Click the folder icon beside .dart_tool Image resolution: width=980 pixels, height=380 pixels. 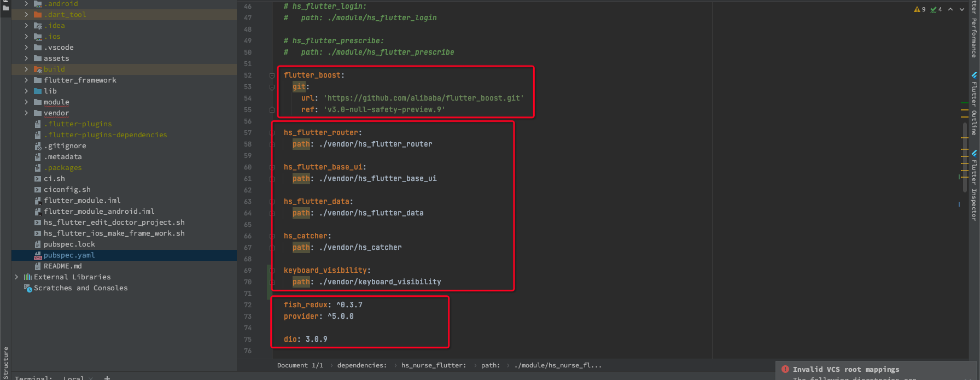point(38,15)
